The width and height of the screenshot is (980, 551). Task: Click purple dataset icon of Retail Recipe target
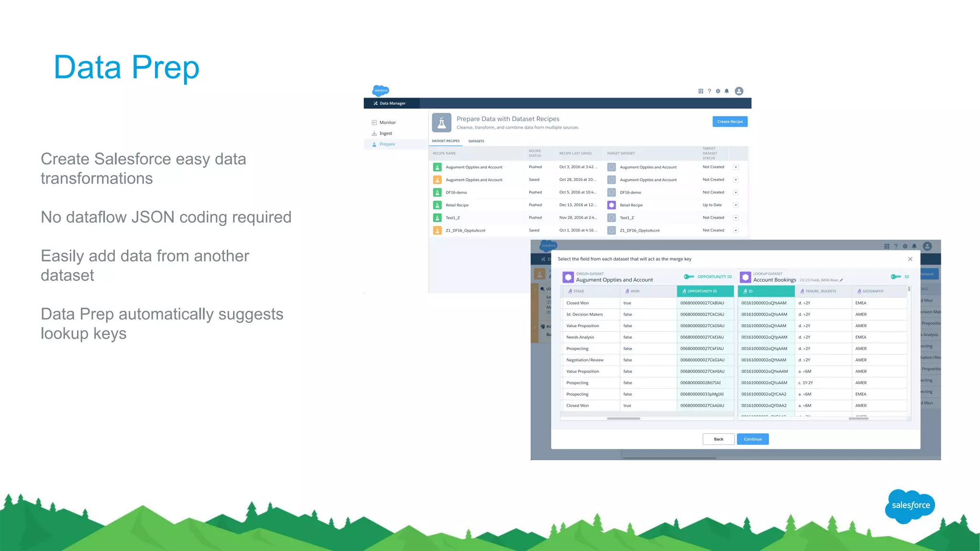pos(612,205)
